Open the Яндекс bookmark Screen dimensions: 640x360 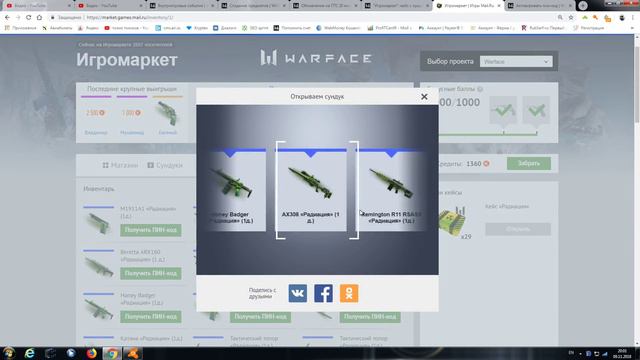[x=89, y=28]
